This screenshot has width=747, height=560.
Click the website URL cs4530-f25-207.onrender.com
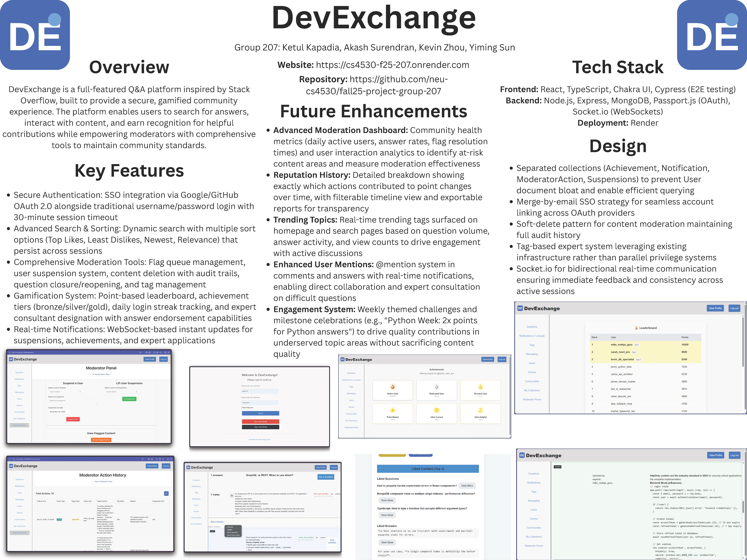(392, 65)
